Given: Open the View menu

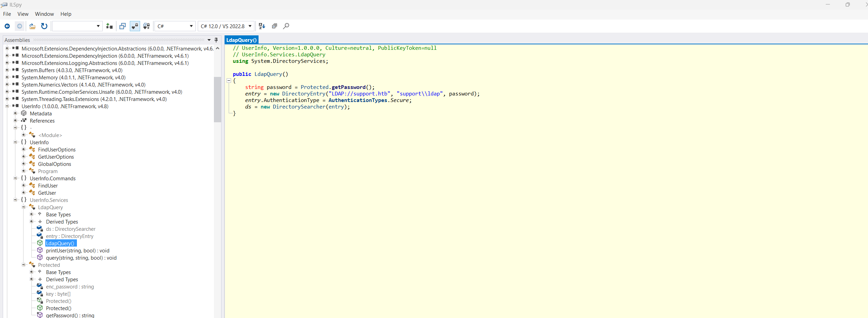Looking at the screenshot, I should 23,14.
